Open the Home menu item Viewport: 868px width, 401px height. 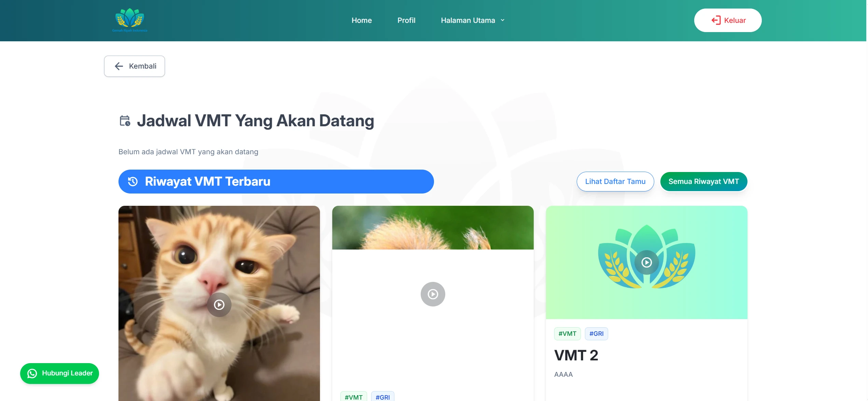(x=362, y=20)
